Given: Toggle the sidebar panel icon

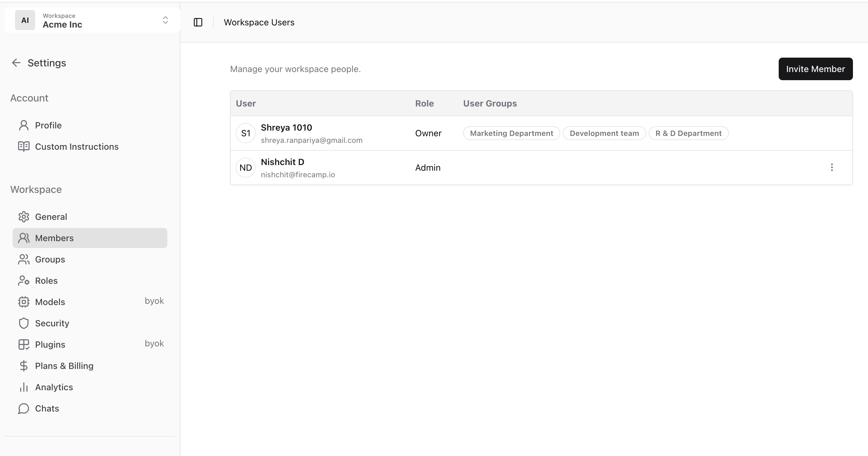Looking at the screenshot, I should tap(198, 22).
